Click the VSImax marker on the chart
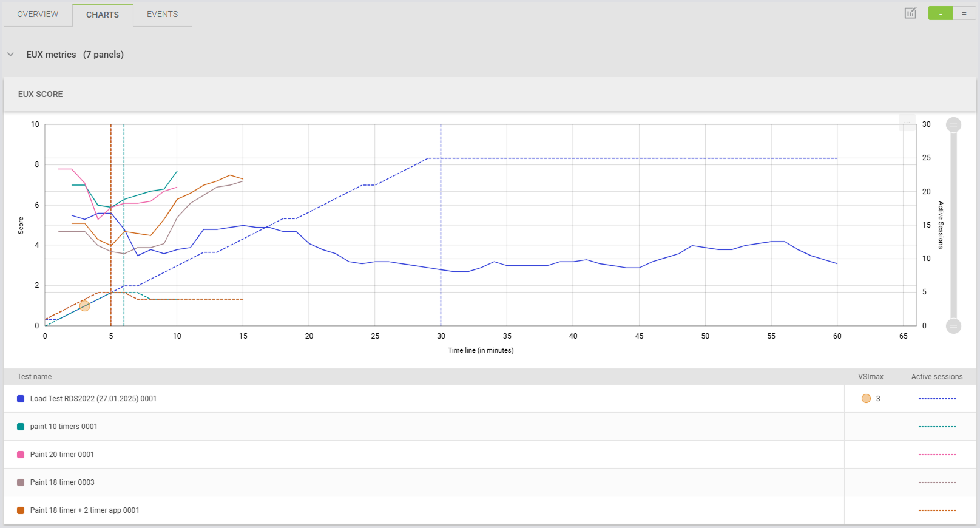 coord(85,306)
